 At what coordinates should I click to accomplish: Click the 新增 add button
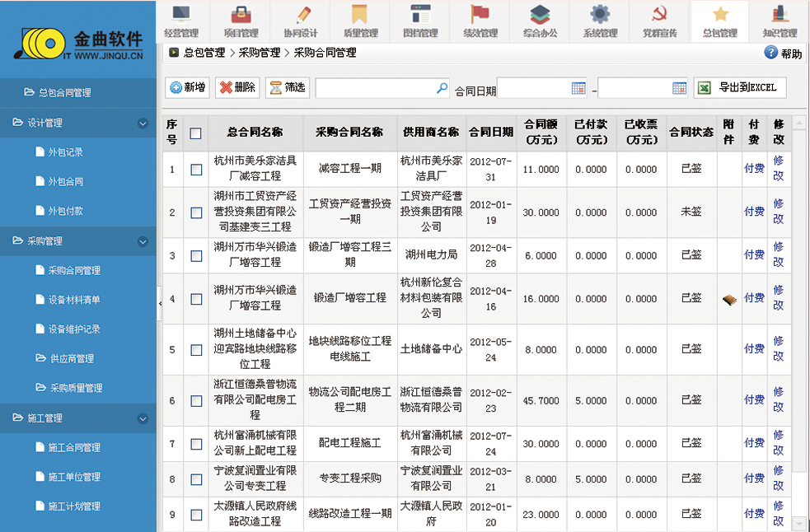click(187, 87)
